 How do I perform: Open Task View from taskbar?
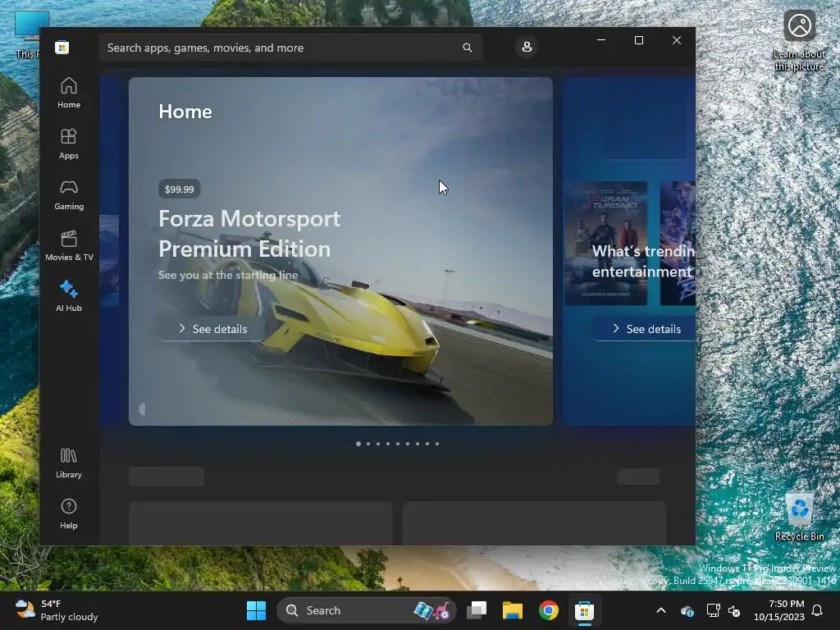coord(477,610)
